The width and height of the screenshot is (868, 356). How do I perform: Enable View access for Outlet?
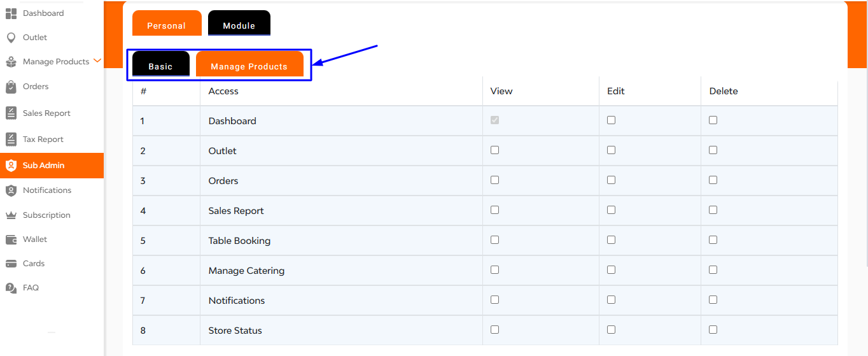(x=494, y=150)
